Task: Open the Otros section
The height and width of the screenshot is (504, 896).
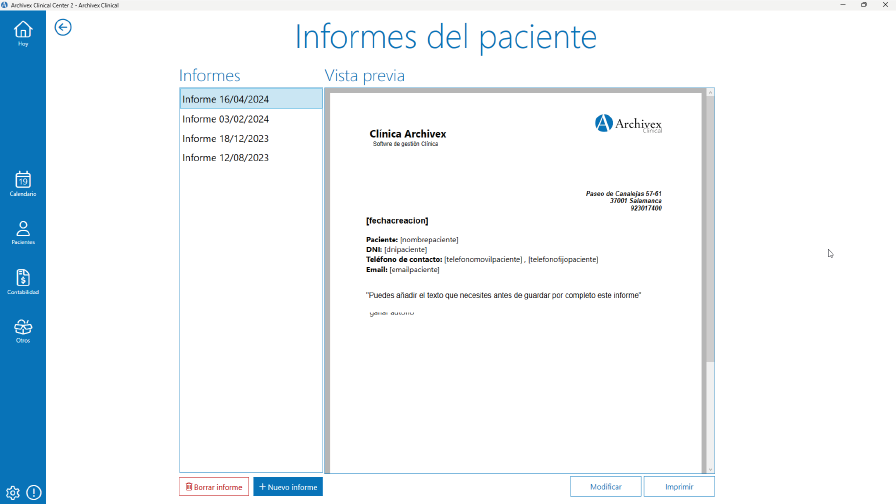Action: (x=23, y=330)
